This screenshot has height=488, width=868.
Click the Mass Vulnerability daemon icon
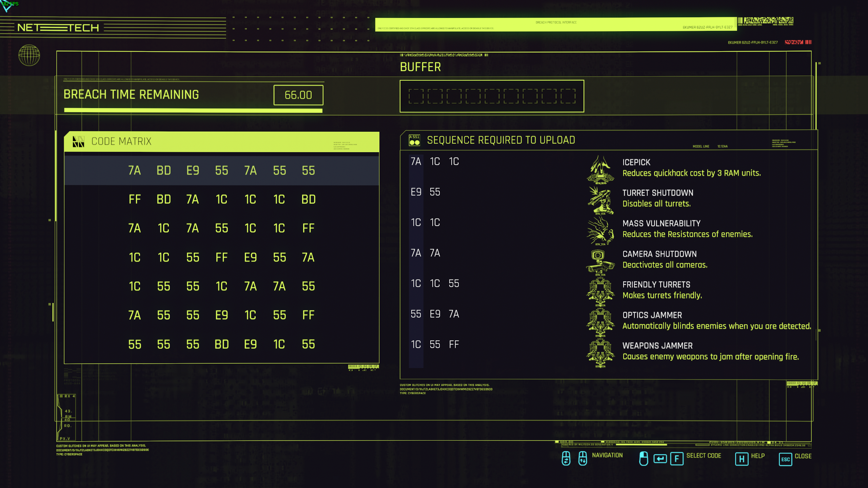tap(600, 230)
